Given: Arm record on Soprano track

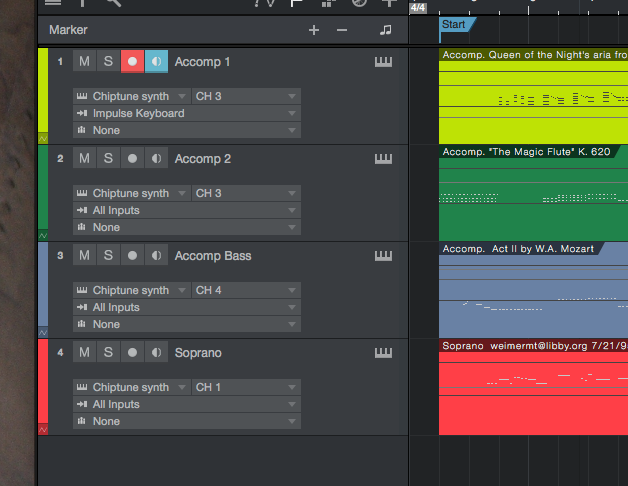Looking at the screenshot, I should [132, 352].
